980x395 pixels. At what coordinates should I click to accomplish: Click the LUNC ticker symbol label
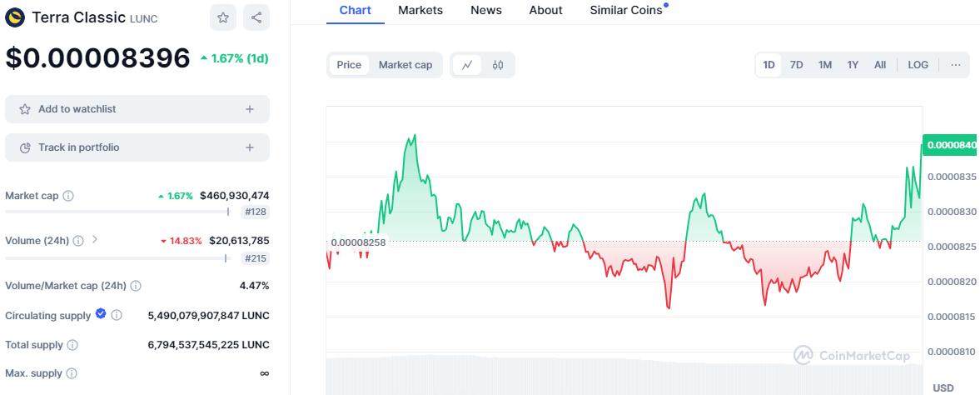[x=144, y=19]
